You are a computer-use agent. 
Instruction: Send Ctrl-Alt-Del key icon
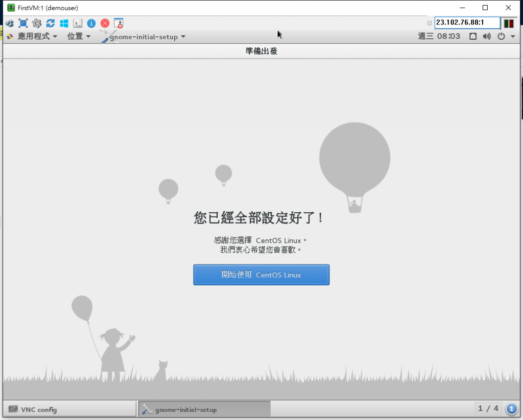click(x=78, y=23)
